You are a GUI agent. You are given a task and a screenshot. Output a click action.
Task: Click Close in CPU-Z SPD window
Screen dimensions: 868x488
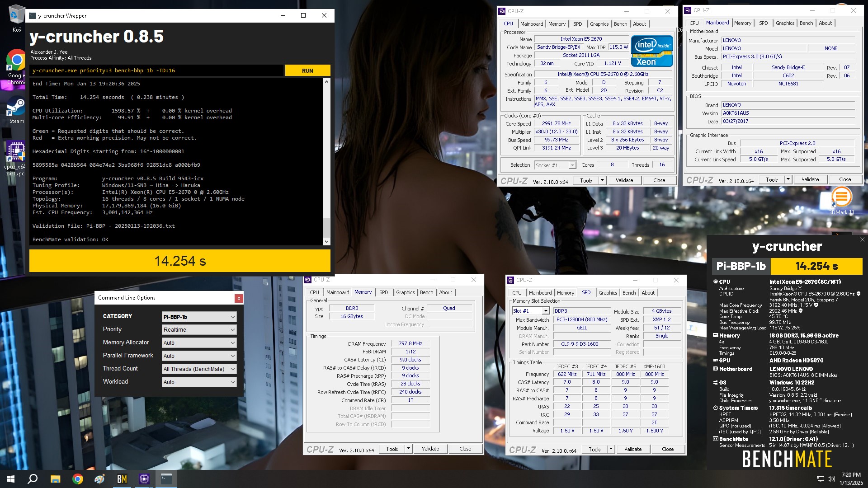668,449
